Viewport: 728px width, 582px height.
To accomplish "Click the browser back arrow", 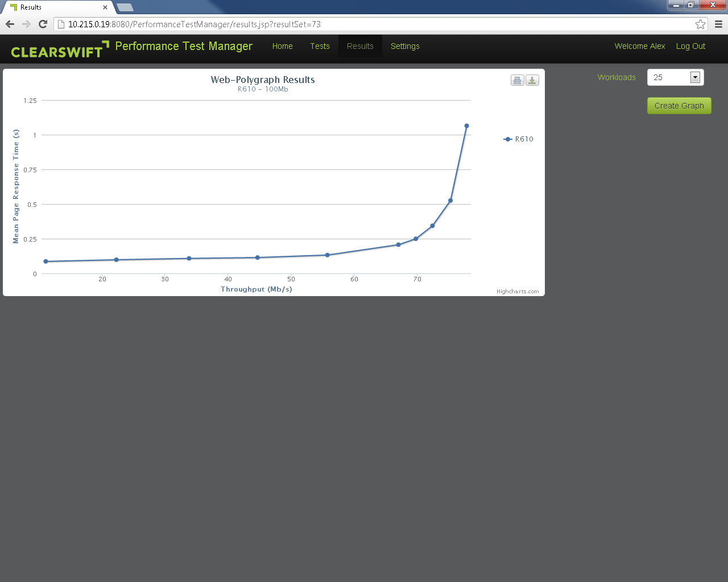I will pyautogui.click(x=10, y=24).
